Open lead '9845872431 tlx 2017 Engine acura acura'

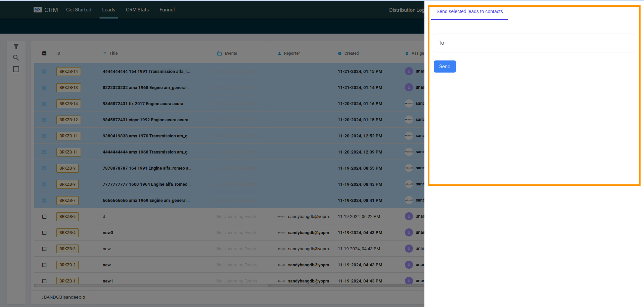pos(143,104)
